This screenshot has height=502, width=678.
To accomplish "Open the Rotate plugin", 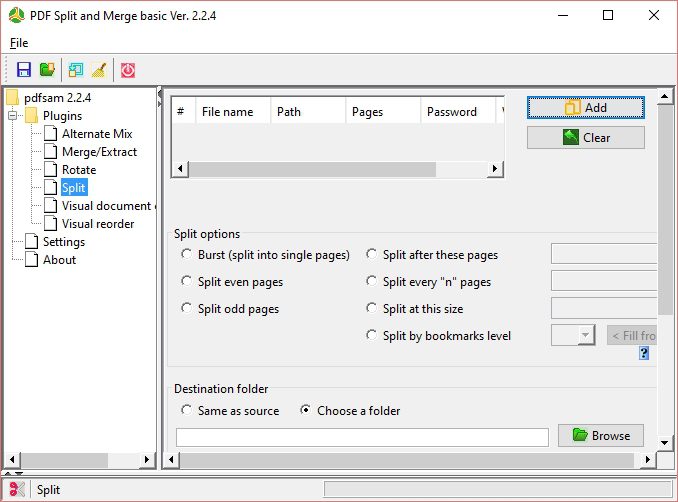I will [79, 169].
